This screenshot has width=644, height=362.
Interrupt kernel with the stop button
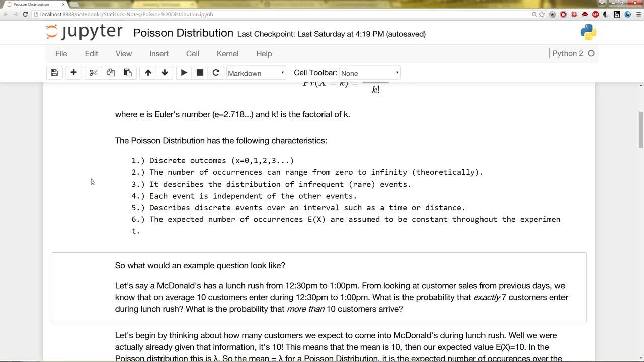[x=200, y=73]
